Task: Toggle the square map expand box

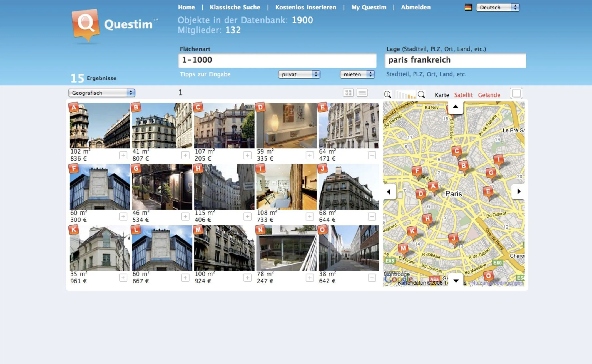Action: tap(516, 93)
